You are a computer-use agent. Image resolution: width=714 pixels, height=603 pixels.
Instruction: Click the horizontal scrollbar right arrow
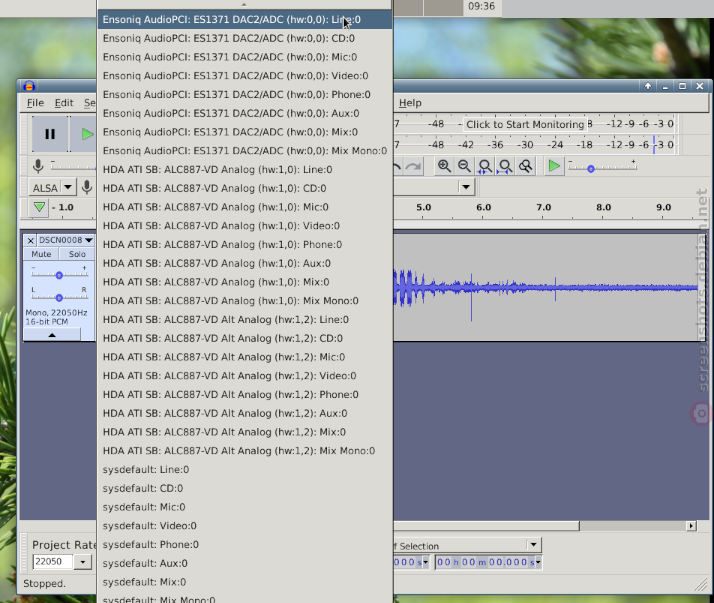click(691, 526)
